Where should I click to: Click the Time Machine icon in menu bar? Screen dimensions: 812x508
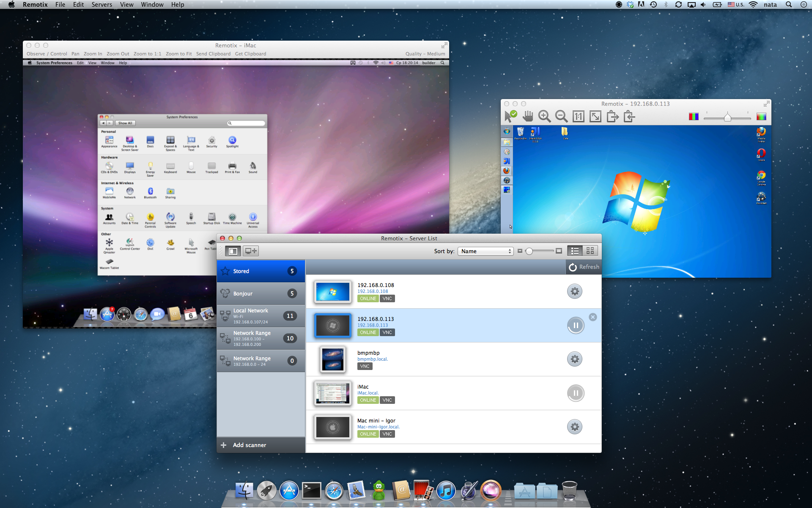(653, 5)
